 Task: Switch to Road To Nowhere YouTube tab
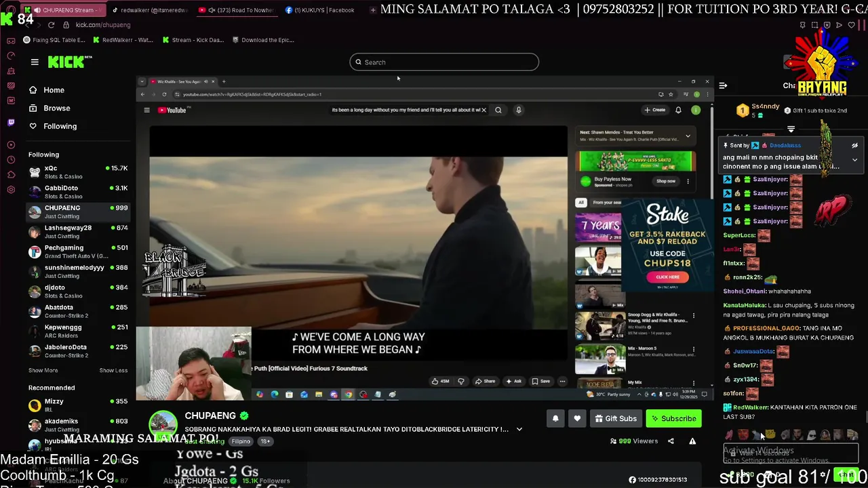237,10
